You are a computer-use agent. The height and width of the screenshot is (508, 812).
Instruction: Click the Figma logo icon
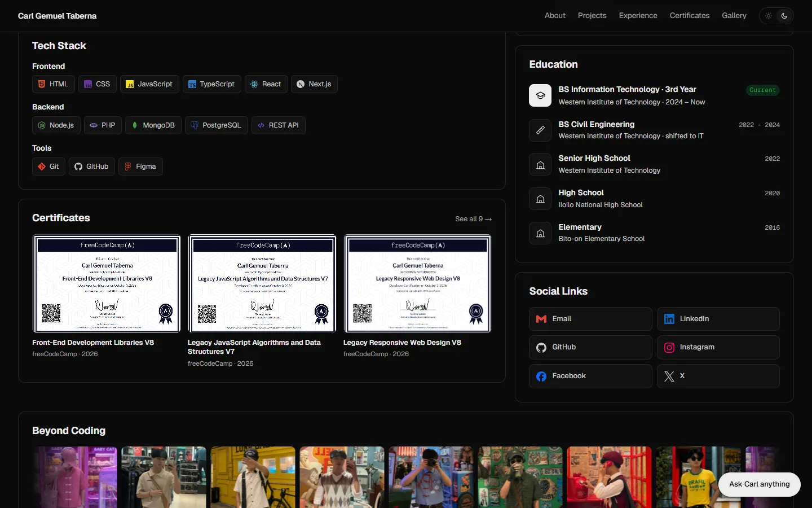tap(128, 167)
